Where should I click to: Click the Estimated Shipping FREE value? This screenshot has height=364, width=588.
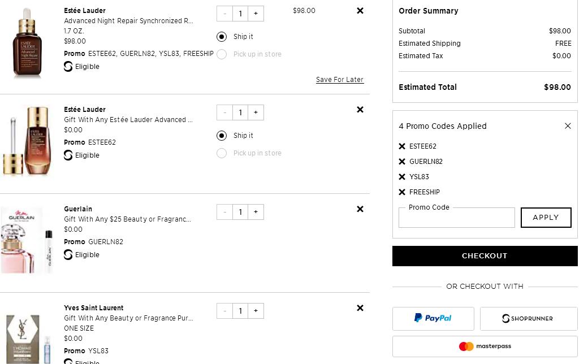(x=563, y=43)
